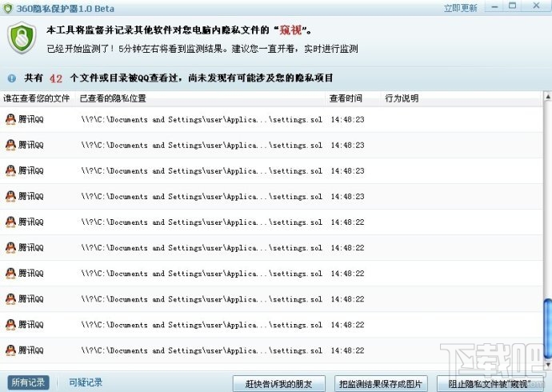
Task: Maximize the 360隐私保护器 window
Action: [513, 6]
